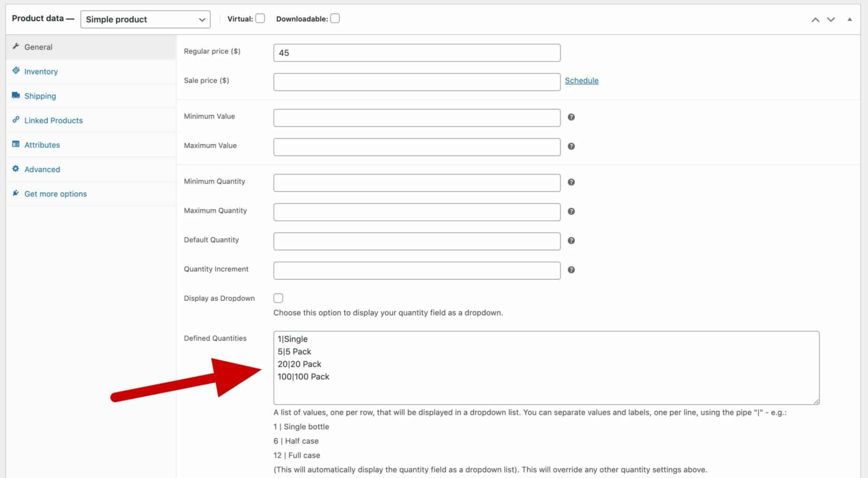Open the Linked Products tab

click(x=91, y=120)
